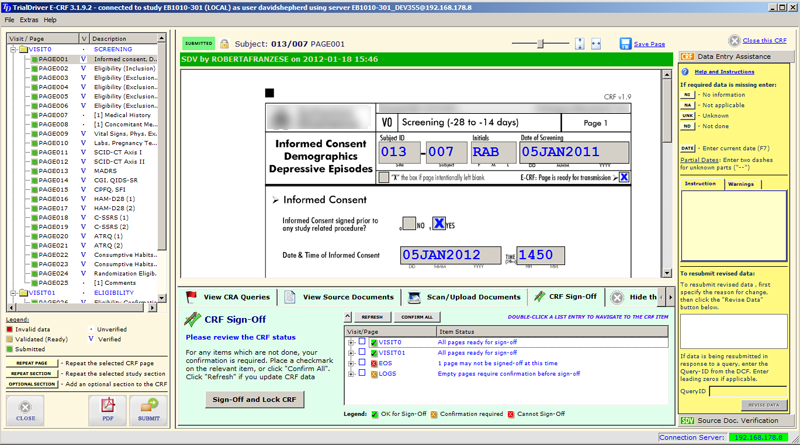Open the Extras menu
This screenshot has height=445, width=800.
click(x=29, y=20)
